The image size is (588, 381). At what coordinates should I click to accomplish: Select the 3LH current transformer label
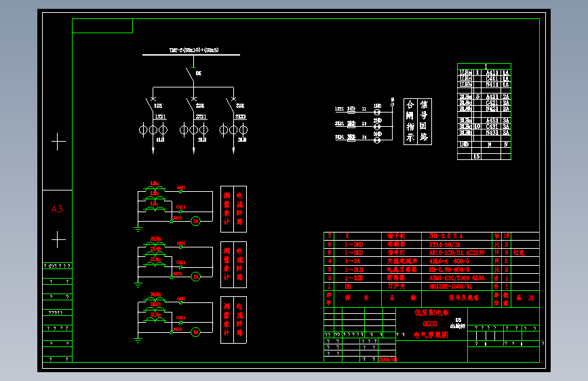[242, 140]
